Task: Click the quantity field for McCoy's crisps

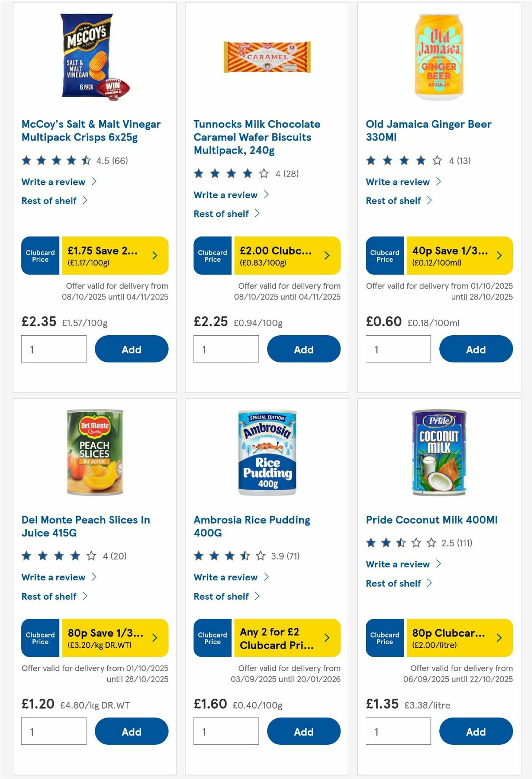Action: pos(53,349)
